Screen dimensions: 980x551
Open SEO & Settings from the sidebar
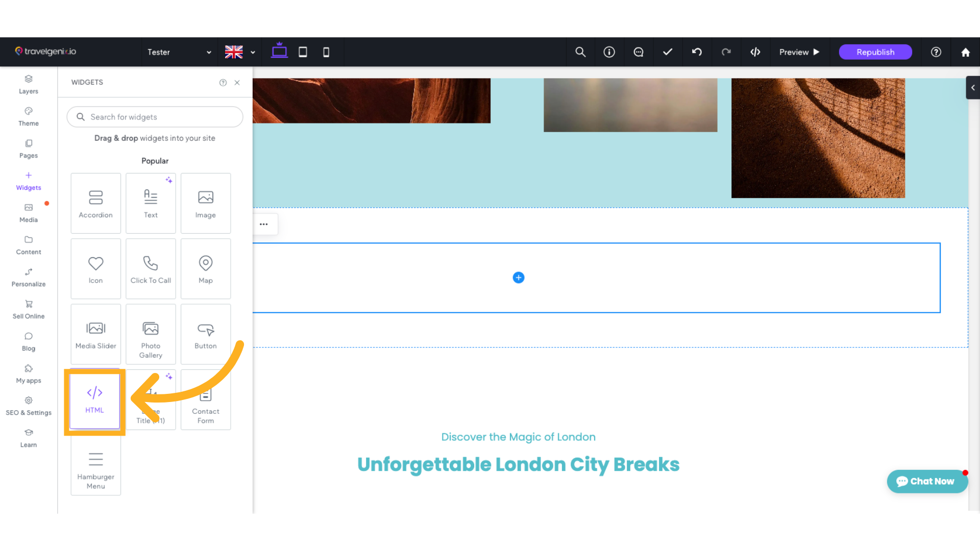pos(28,406)
